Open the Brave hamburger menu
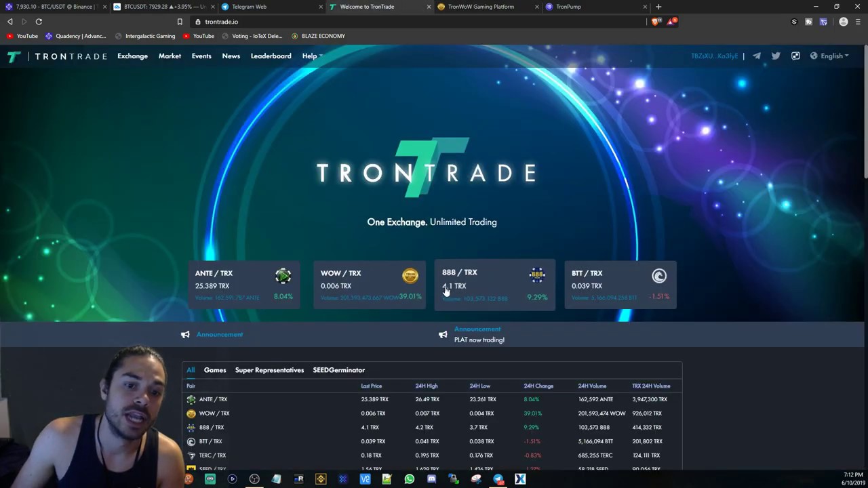The height and width of the screenshot is (488, 868). pos(858,22)
